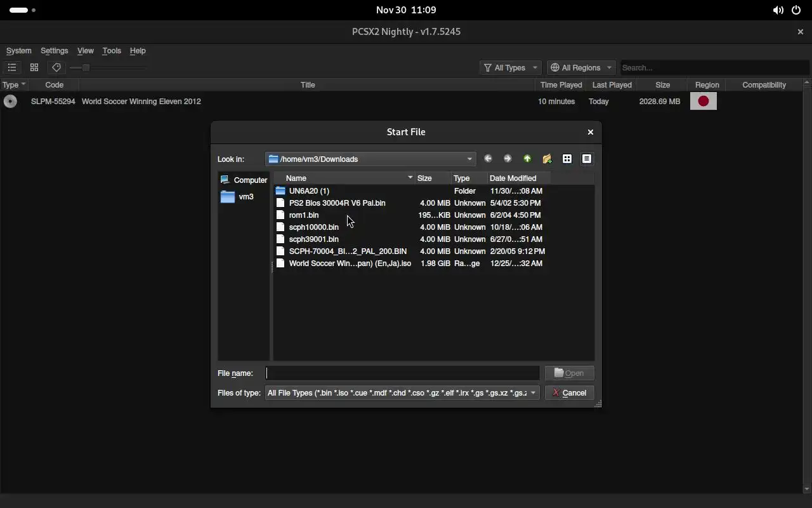Sort game list by Title column

(308, 84)
